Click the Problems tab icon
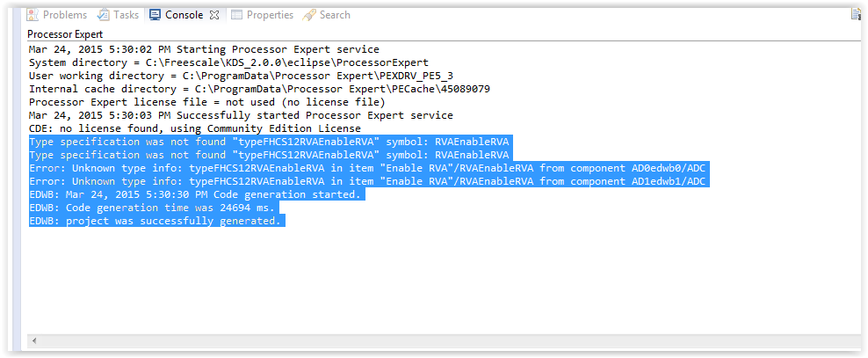This screenshot has height=358, width=868. point(33,15)
